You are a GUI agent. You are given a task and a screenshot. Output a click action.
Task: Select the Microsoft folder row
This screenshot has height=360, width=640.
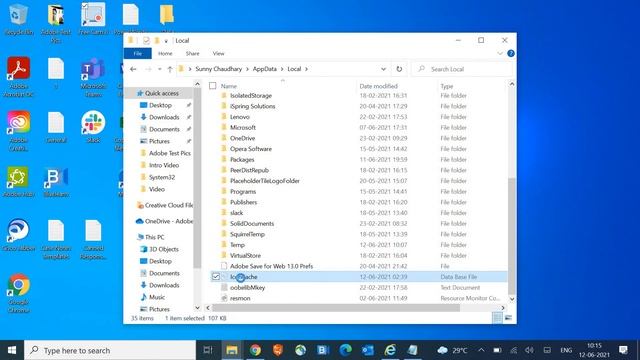358,127
